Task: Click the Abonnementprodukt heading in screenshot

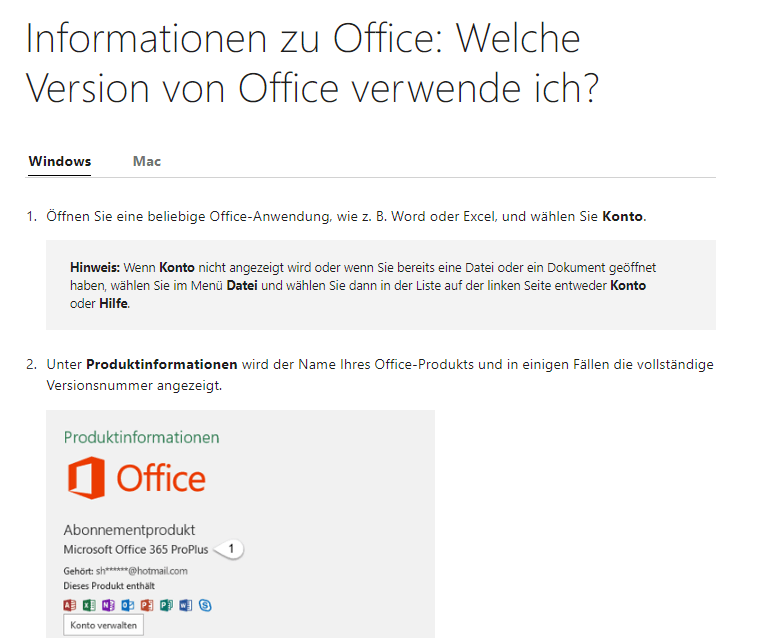Action: tap(129, 530)
